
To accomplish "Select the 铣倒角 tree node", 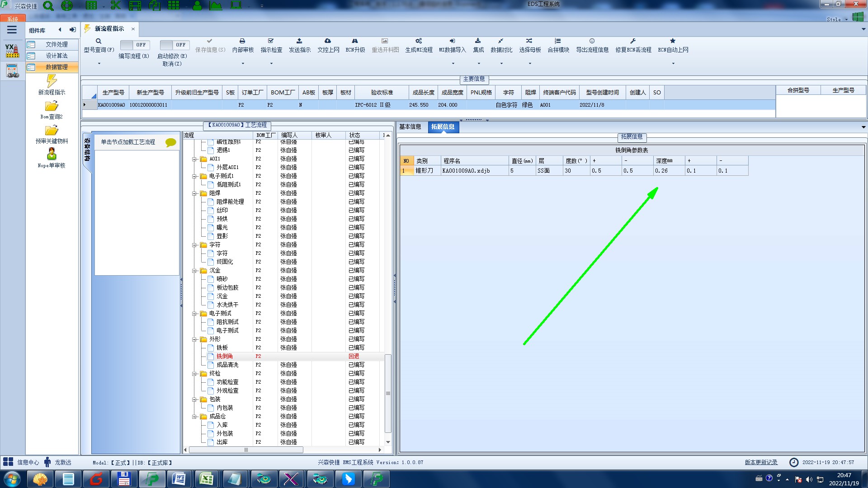I will 225,356.
